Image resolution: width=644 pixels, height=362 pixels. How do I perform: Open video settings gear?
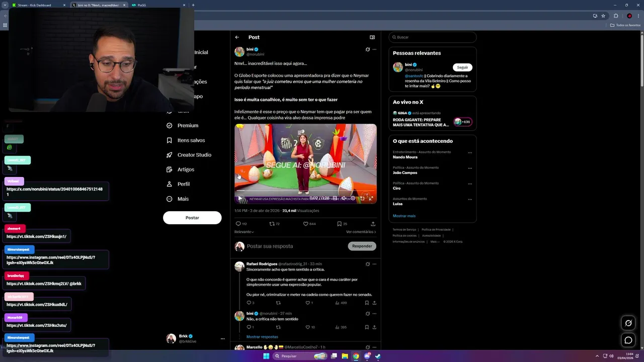point(353,198)
